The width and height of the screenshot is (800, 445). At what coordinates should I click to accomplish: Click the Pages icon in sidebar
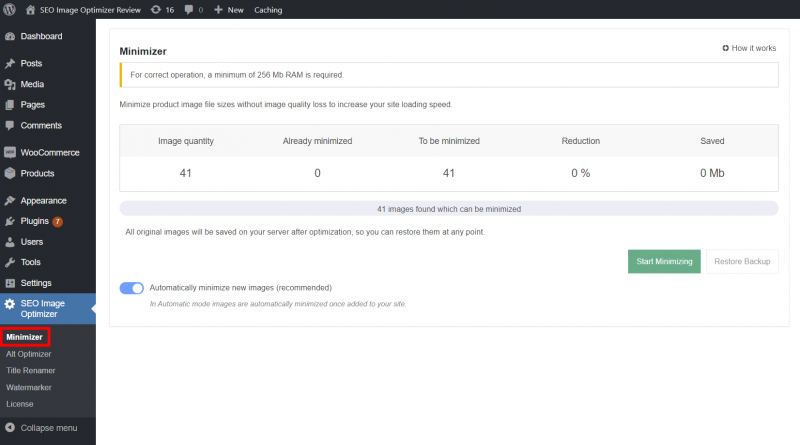(10, 105)
